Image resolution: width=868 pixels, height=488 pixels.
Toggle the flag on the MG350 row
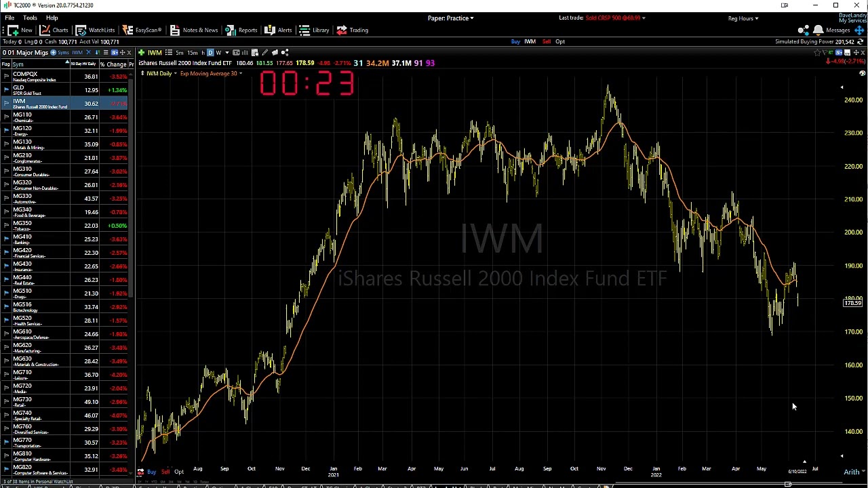[6, 226]
